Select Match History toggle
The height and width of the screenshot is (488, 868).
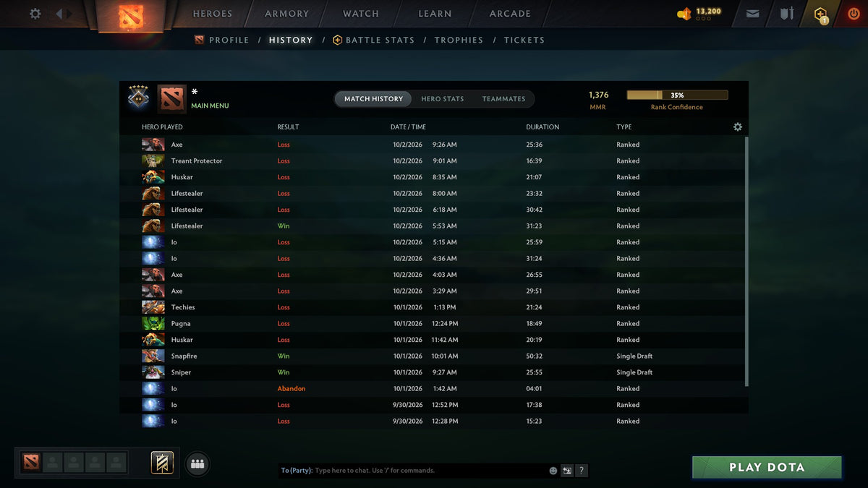point(373,99)
